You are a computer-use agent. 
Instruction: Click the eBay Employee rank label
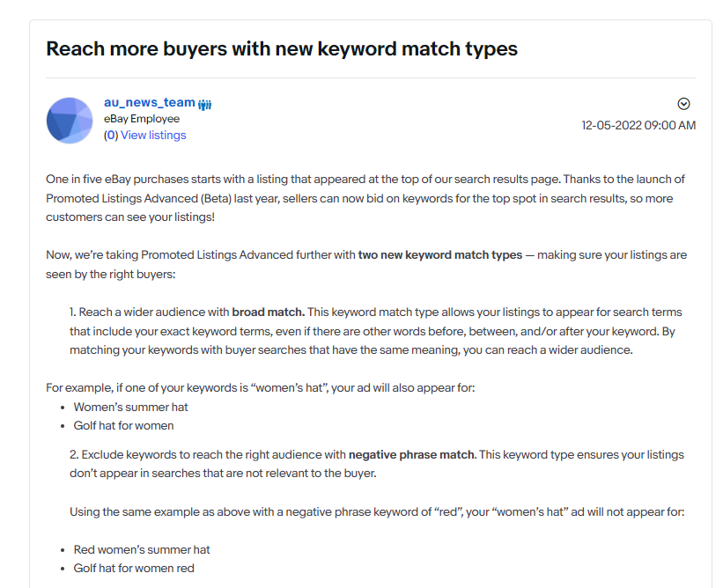click(x=142, y=119)
